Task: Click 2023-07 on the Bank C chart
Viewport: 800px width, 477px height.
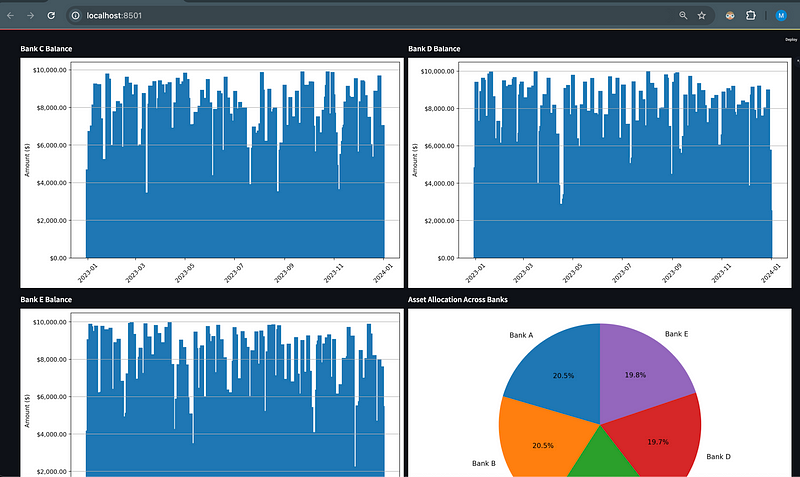Action: 232,273
